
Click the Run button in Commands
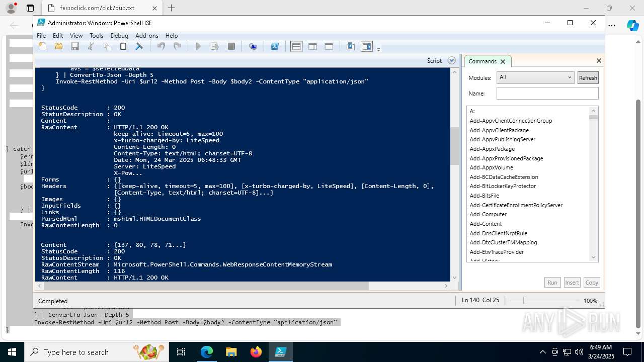(x=552, y=283)
